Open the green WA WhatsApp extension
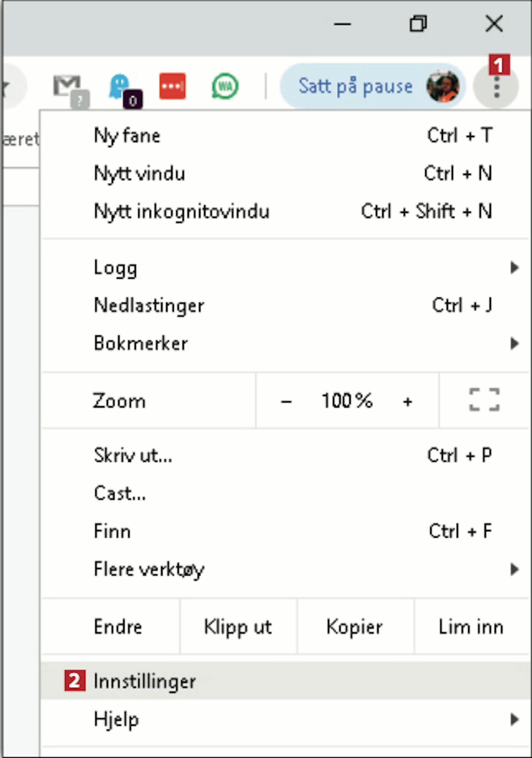Screen dimensions: 532x758 point(225,86)
